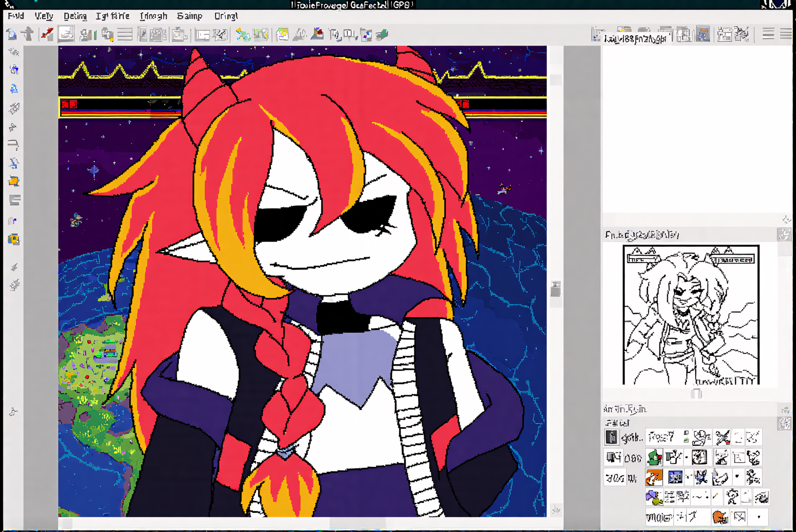Screen dimensions: 796x532
Task: Open the first menu labeled 'Fvd'
Action: point(16,16)
